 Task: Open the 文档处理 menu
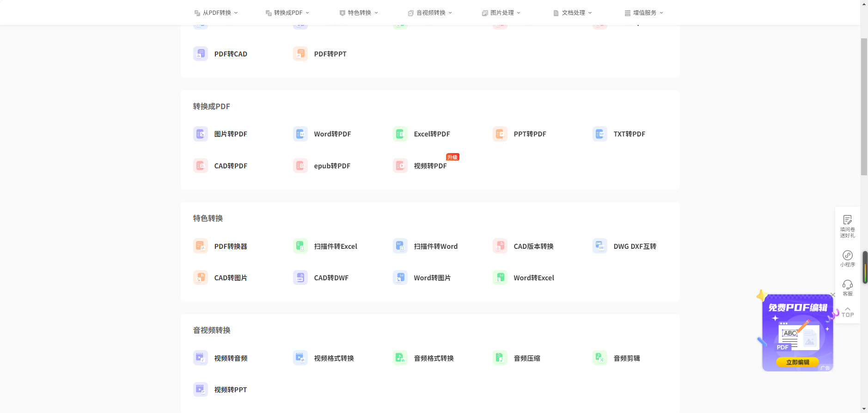(x=572, y=13)
